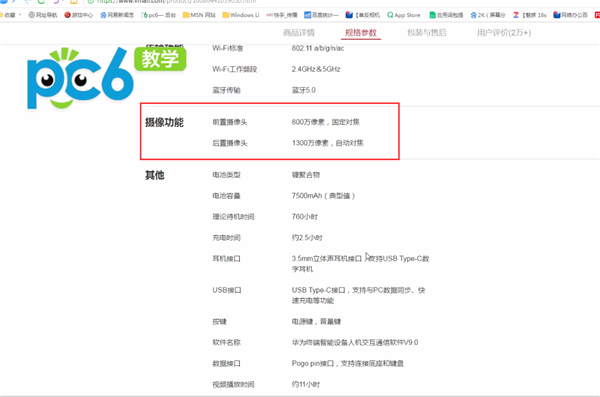Screen dimensions: 600x397
Task: Expand the dropdown arrow next to 收藏
Action: coord(20,15)
